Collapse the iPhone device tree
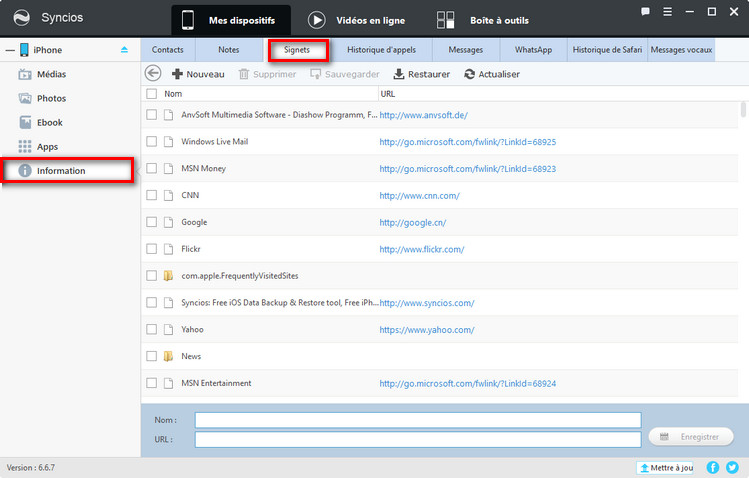This screenshot has height=478, width=749. pos(9,50)
